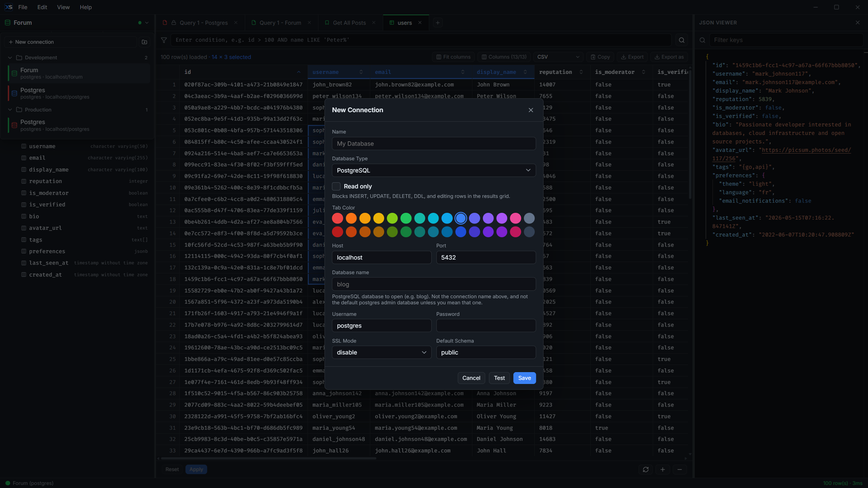Click the remove row minus icon

click(x=679, y=469)
